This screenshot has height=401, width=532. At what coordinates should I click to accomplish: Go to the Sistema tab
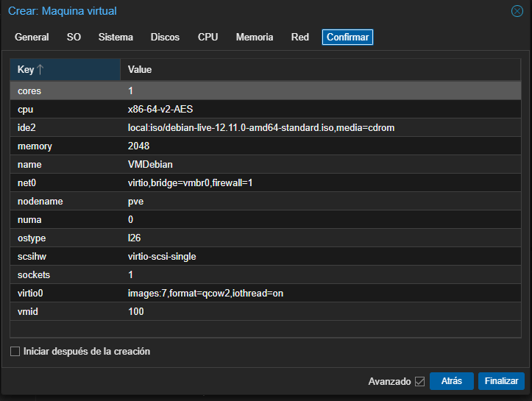click(x=116, y=37)
